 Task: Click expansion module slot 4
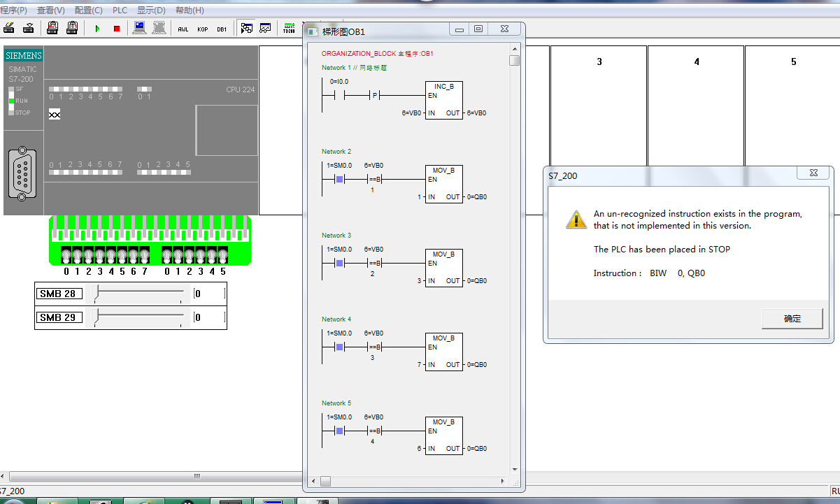[696, 130]
